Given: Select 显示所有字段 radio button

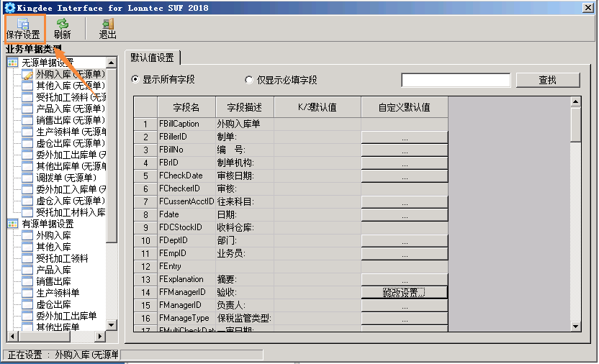Looking at the screenshot, I should point(135,79).
